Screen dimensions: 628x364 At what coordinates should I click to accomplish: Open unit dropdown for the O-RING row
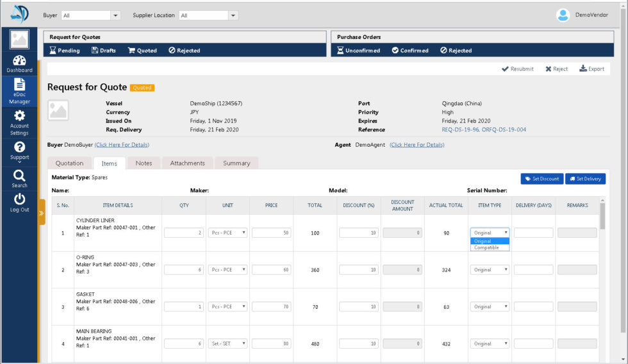[228, 270]
